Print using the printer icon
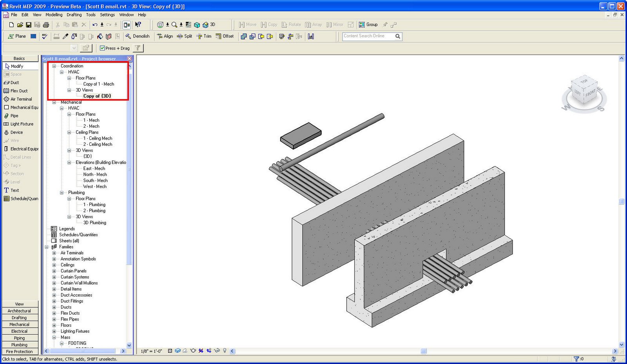This screenshot has height=364, width=627. (x=46, y=25)
